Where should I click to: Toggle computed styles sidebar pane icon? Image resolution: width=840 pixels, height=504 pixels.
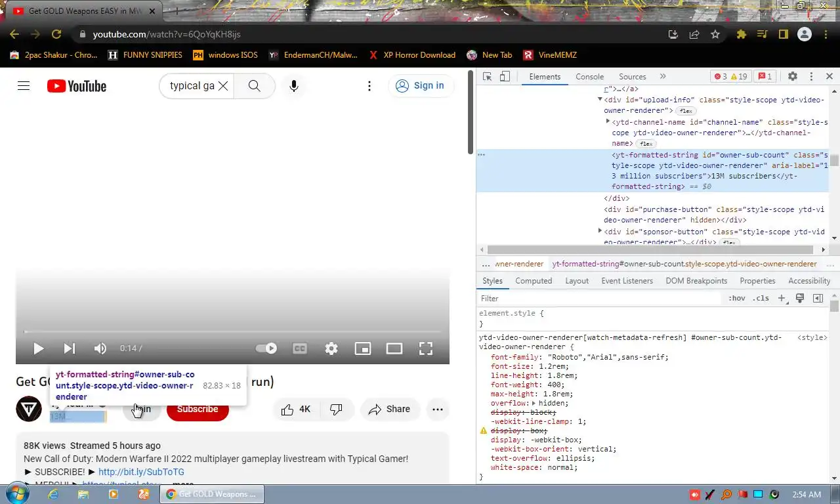[x=818, y=298]
